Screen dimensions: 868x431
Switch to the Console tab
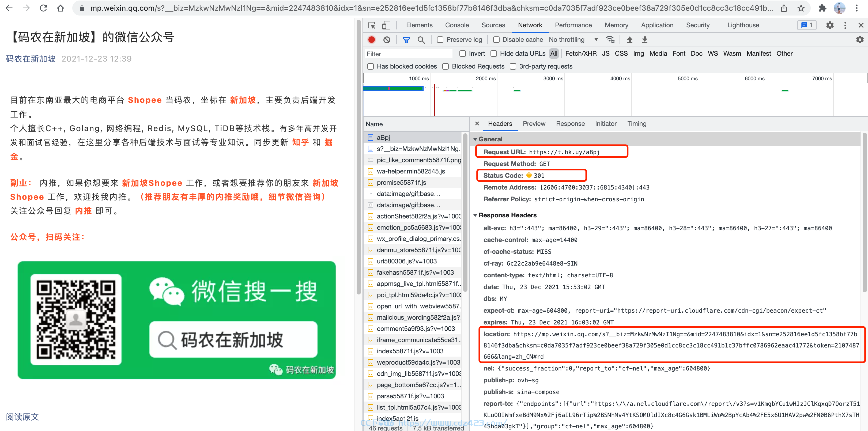[x=457, y=25]
